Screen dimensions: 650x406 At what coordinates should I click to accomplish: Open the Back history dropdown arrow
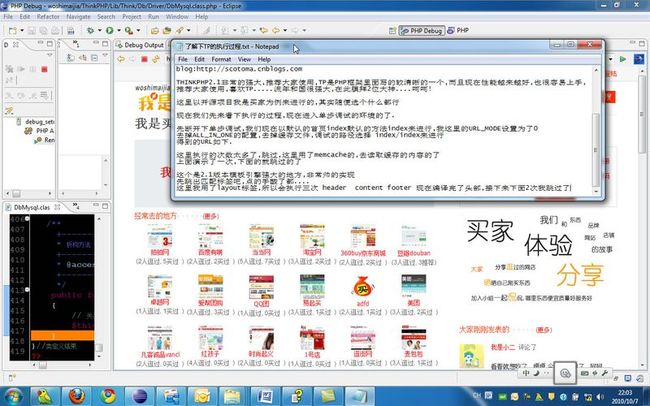click(285, 30)
